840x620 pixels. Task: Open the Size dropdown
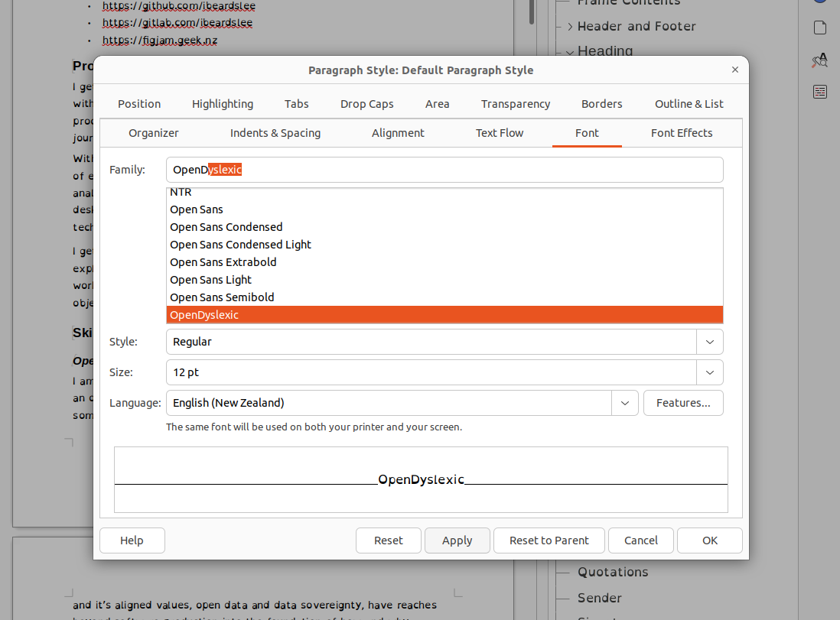[709, 372]
